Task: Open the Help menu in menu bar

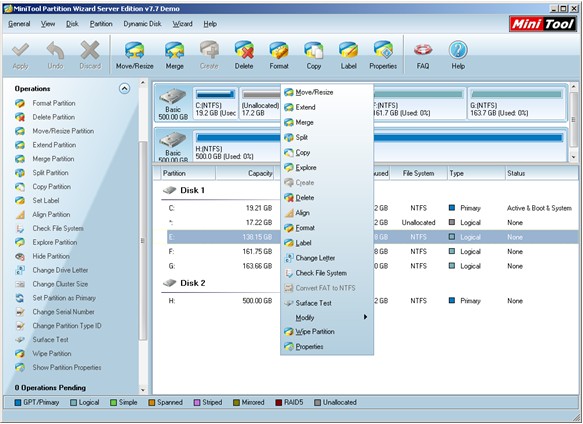Action: pyautogui.click(x=210, y=24)
